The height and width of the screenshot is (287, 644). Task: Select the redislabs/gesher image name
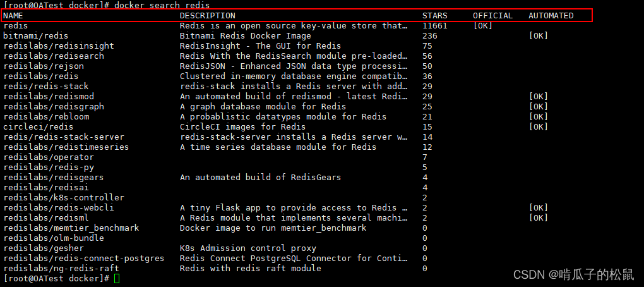tap(44, 248)
